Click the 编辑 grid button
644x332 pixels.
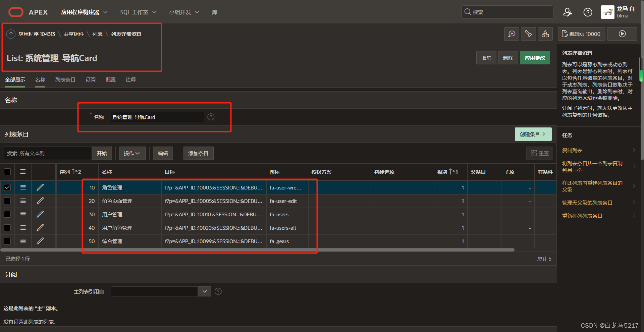click(x=163, y=153)
